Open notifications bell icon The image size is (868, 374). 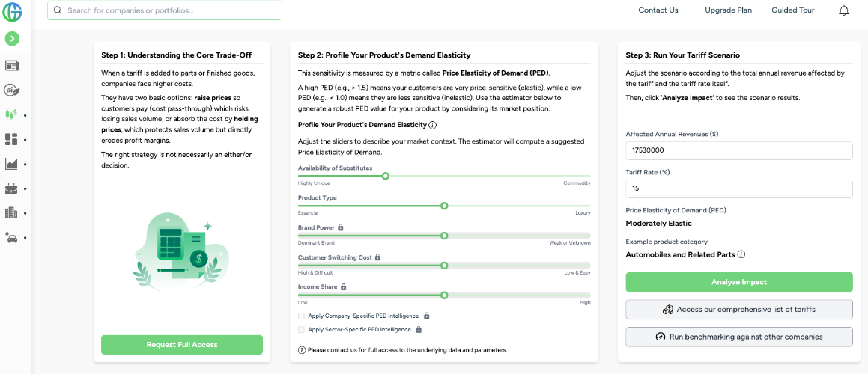(x=843, y=11)
